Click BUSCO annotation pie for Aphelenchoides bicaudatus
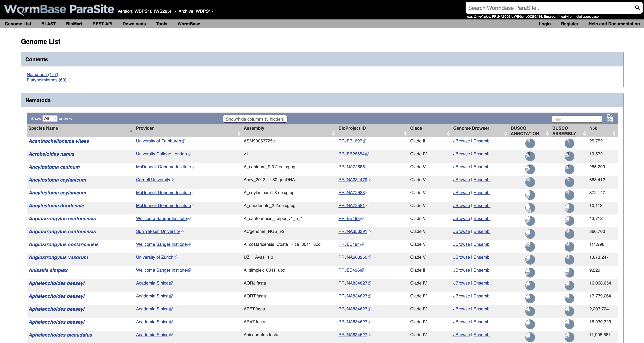Viewport: 644px width, 343px height. 530,337
